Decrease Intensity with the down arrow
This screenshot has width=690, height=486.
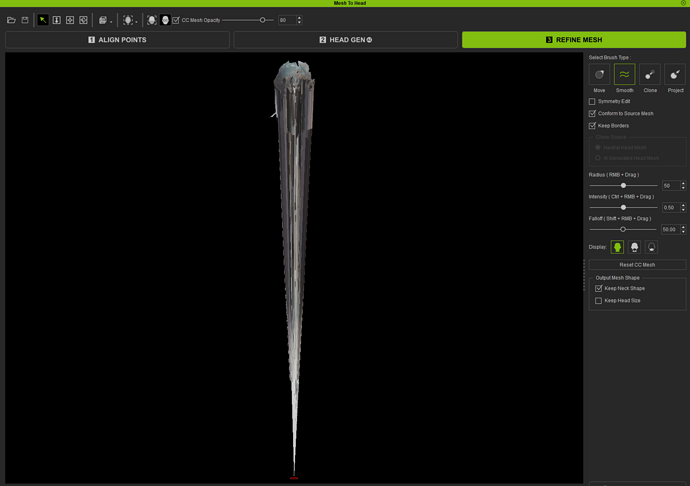[x=683, y=210]
